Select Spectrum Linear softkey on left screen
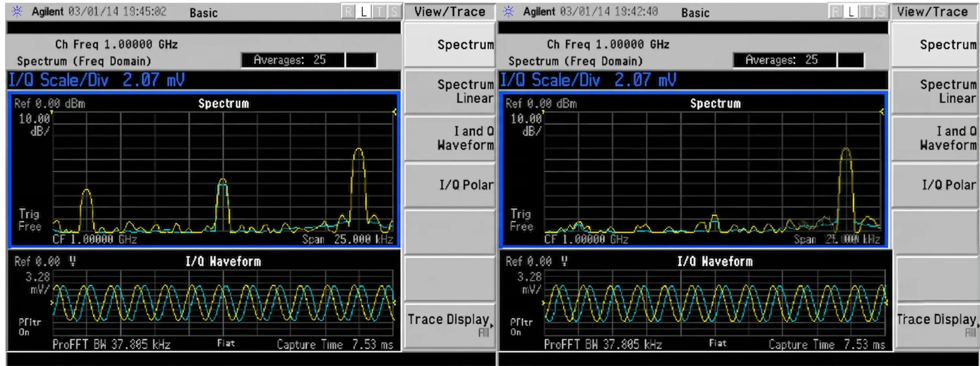The image size is (980, 366). pyautogui.click(x=450, y=91)
